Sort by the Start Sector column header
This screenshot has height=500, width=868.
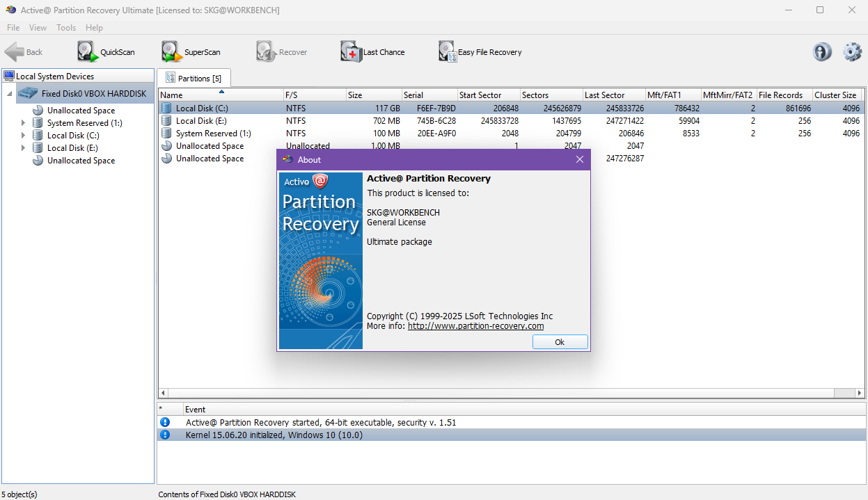click(489, 95)
